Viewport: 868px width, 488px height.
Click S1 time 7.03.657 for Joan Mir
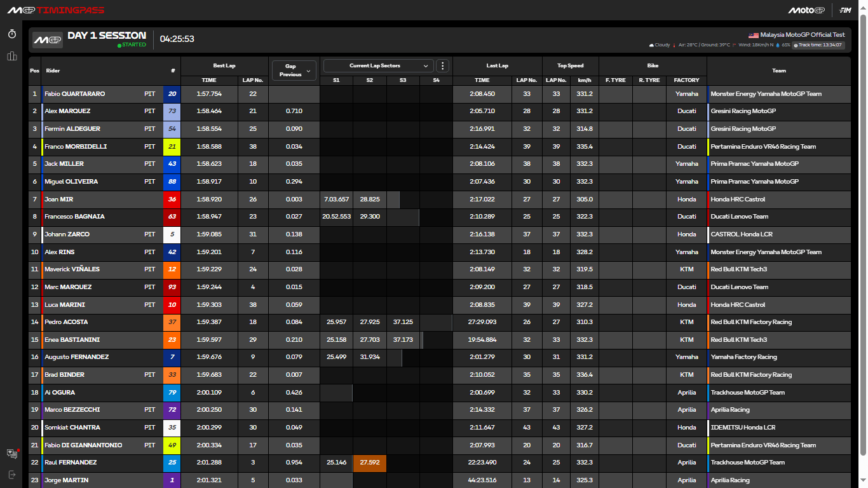336,200
